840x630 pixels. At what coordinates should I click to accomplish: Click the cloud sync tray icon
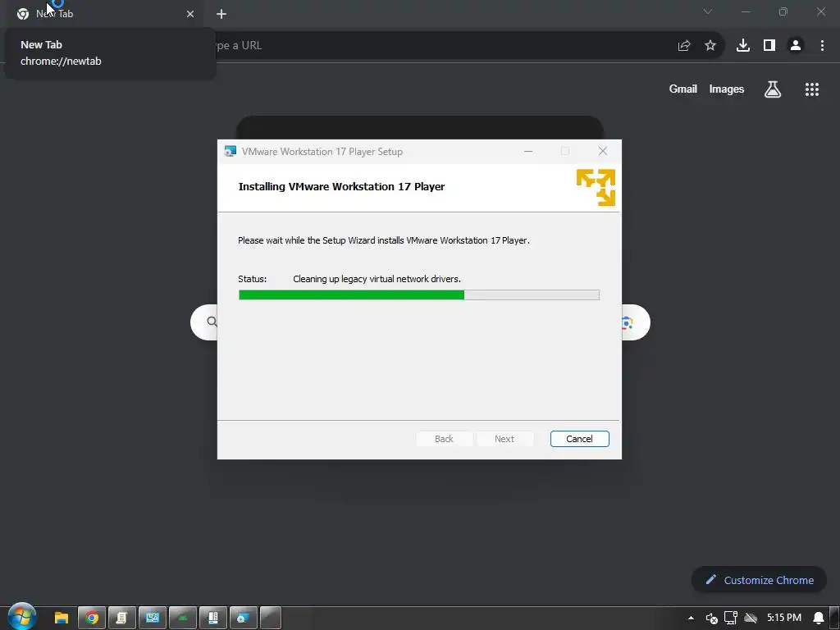coord(751,619)
